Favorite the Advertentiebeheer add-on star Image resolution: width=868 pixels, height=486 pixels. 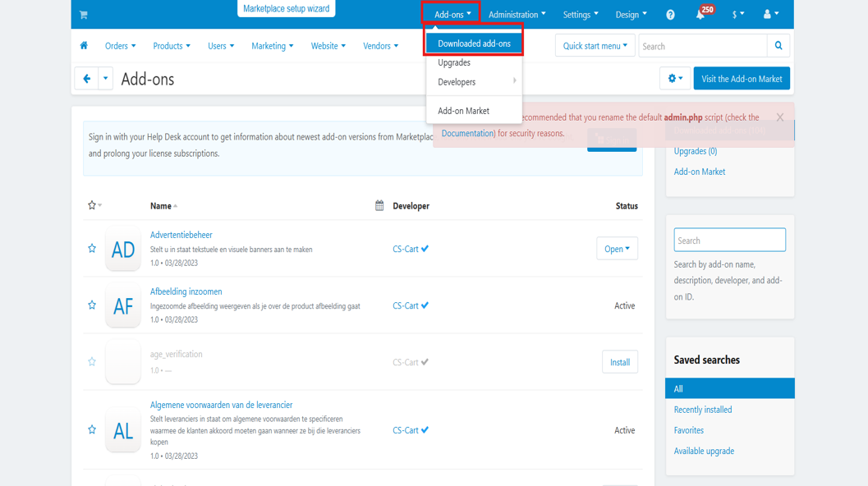(92, 249)
